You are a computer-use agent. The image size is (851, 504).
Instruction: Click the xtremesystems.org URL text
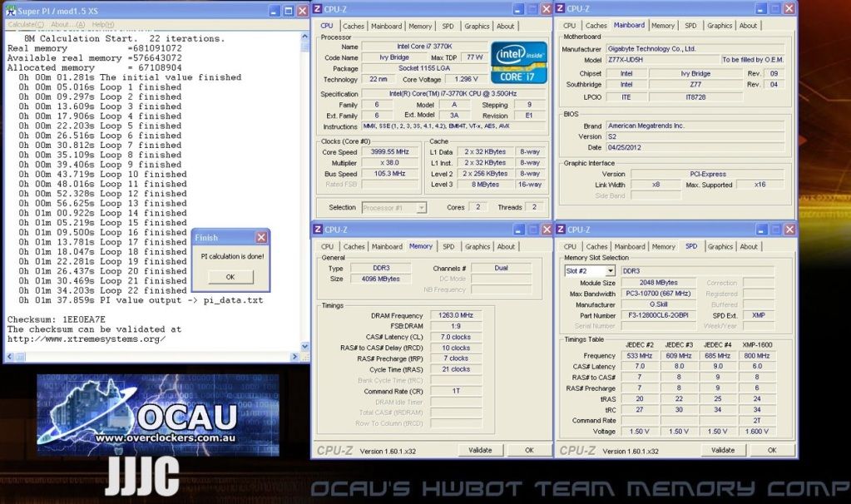click(87, 339)
